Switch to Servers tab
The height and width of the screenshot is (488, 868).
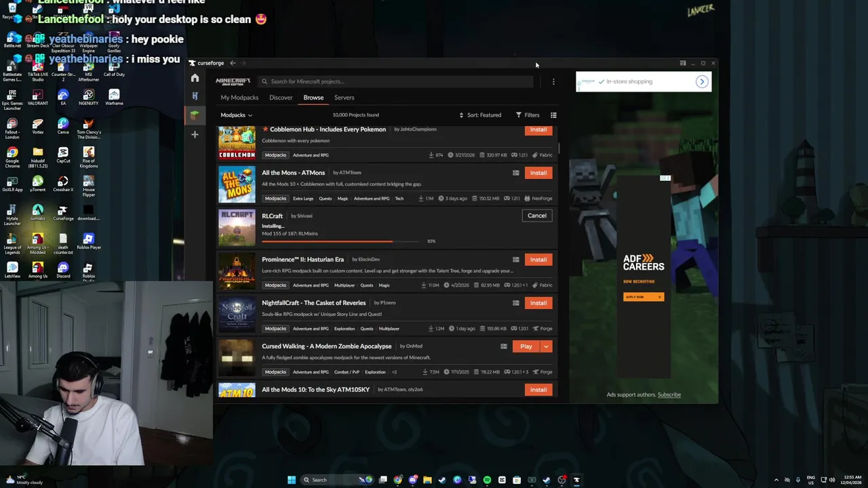click(x=344, y=98)
